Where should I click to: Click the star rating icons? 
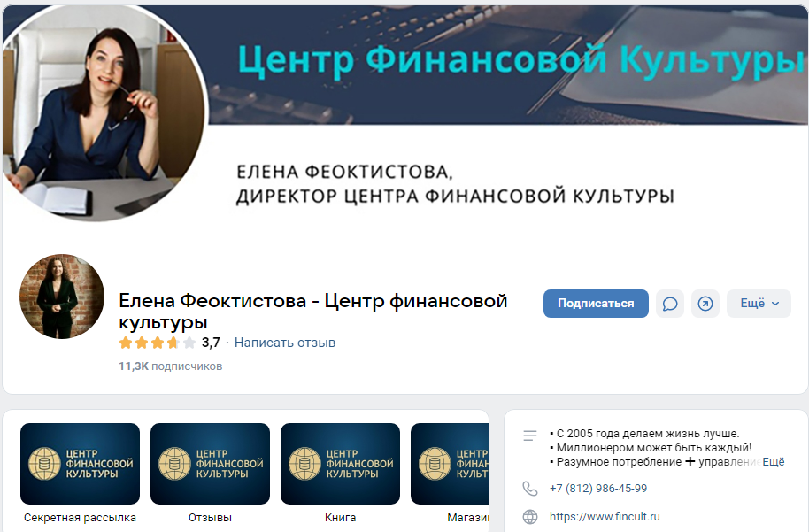(158, 342)
